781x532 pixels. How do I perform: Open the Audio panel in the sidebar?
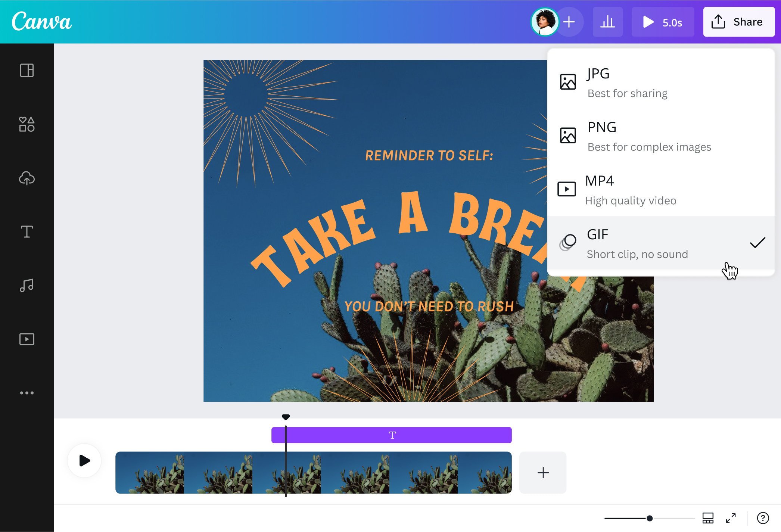[x=27, y=285]
